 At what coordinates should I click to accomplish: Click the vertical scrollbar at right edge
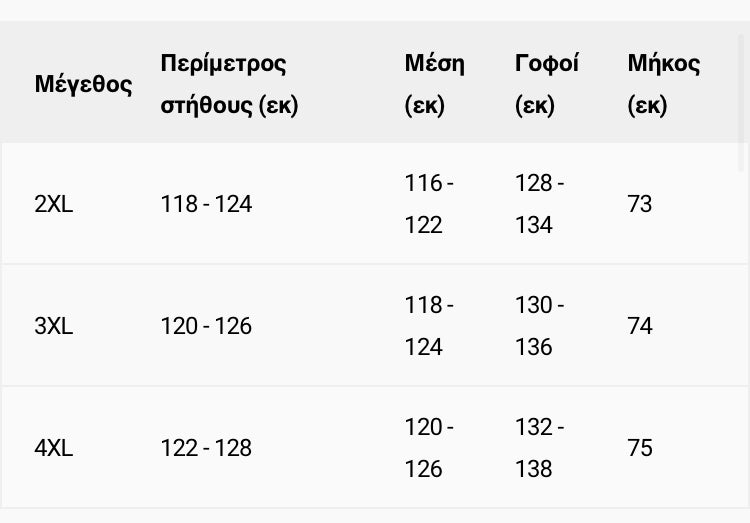click(x=741, y=100)
